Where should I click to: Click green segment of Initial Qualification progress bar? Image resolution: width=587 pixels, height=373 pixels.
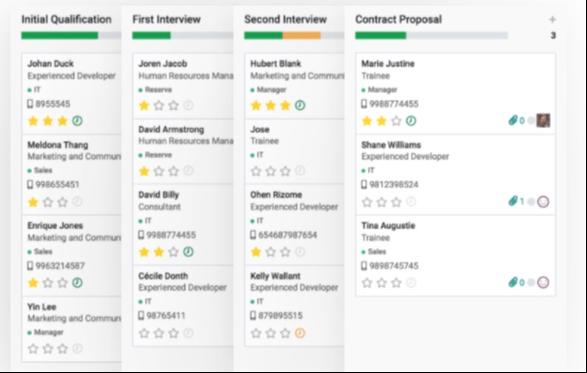click(x=60, y=36)
